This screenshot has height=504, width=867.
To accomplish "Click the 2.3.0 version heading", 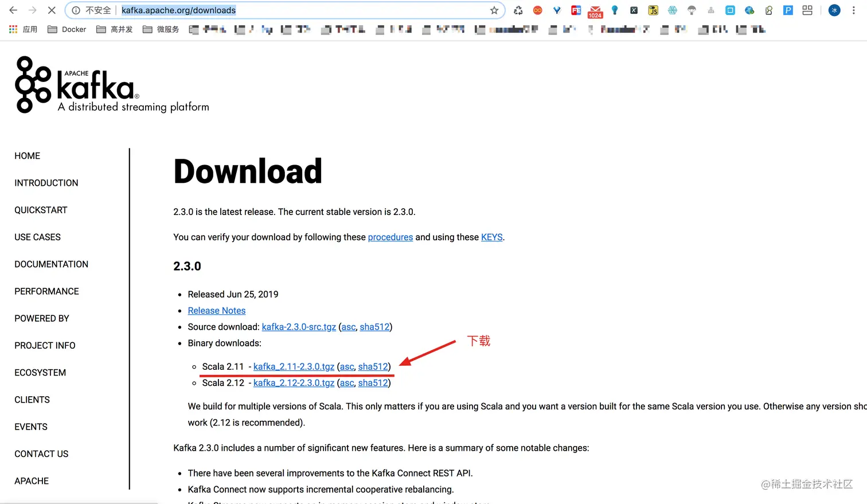I will point(188,266).
